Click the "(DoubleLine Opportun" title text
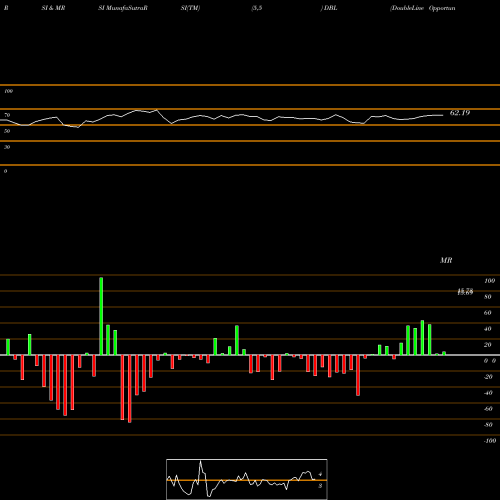Image resolution: width=500 pixels, height=500 pixels. (423, 8)
